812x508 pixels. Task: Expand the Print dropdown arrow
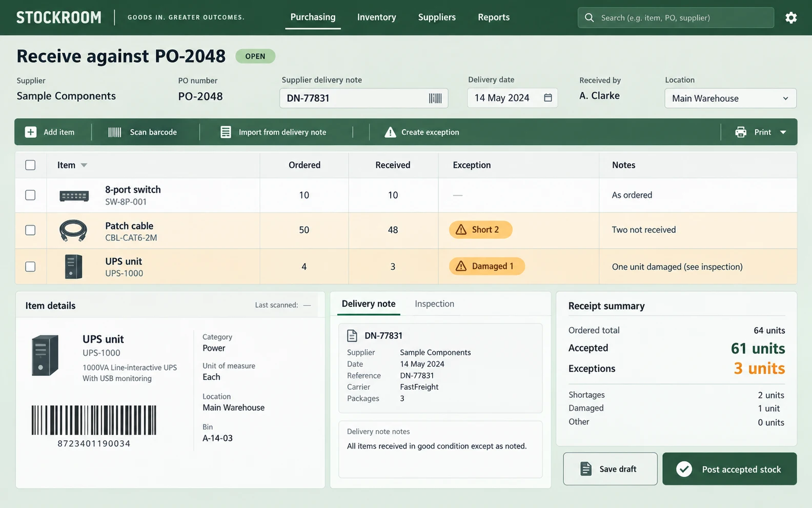pyautogui.click(x=783, y=132)
